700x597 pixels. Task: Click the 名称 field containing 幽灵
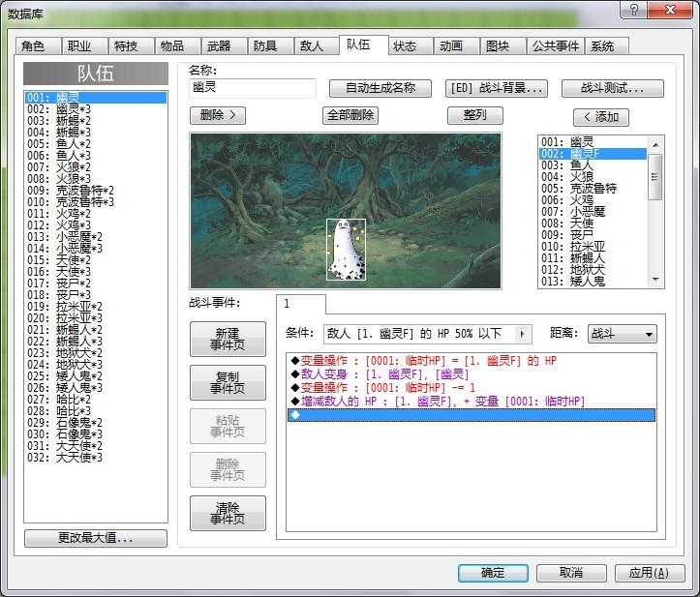(253, 88)
